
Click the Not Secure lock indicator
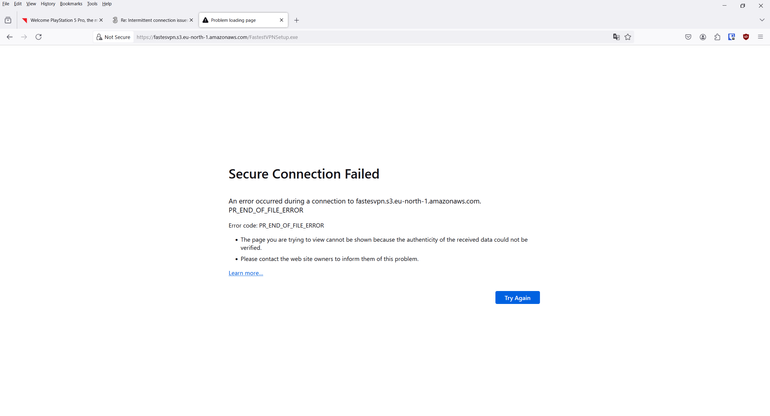(x=113, y=37)
